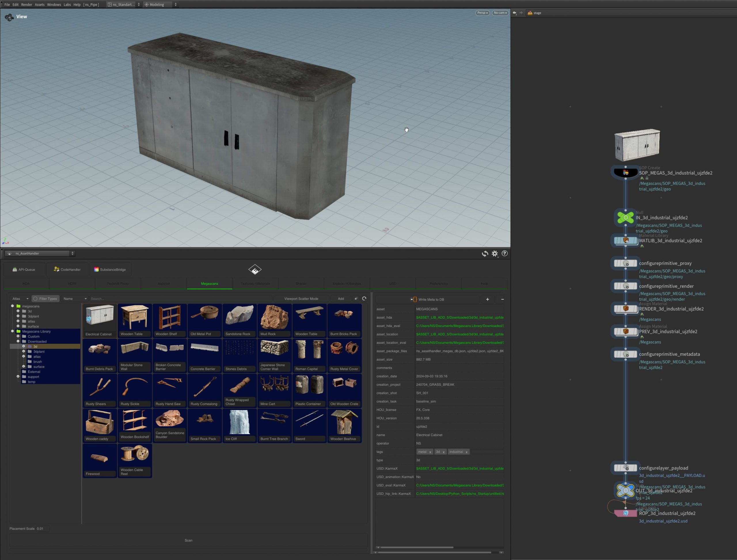737x560 pixels.
Task: Toggle the Filter Types radio button
Action: click(x=35, y=299)
